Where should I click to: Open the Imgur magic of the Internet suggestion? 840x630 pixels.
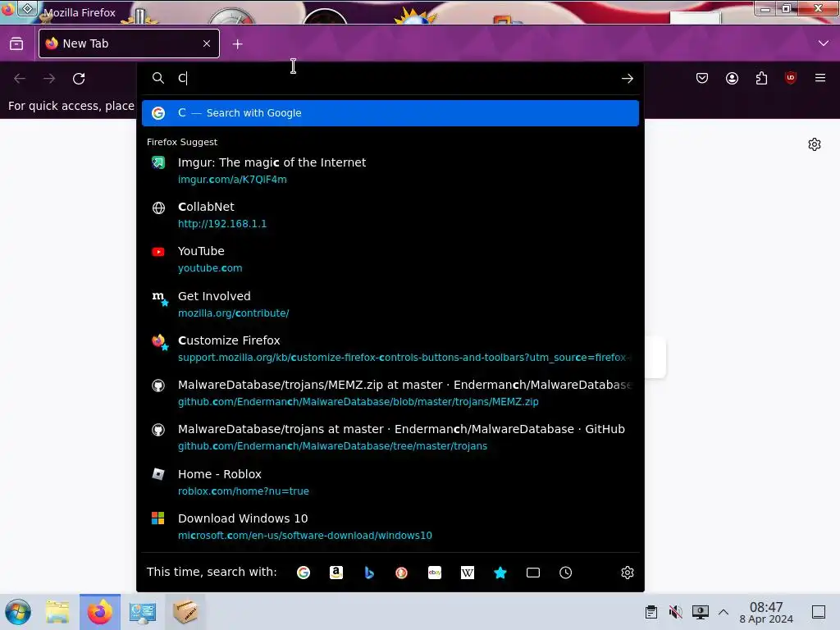[390, 171]
